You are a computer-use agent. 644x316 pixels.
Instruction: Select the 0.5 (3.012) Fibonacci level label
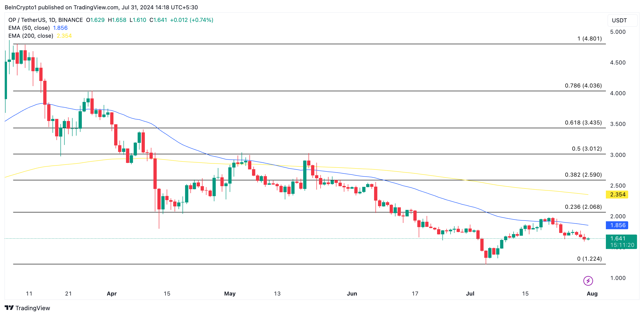[587, 149]
